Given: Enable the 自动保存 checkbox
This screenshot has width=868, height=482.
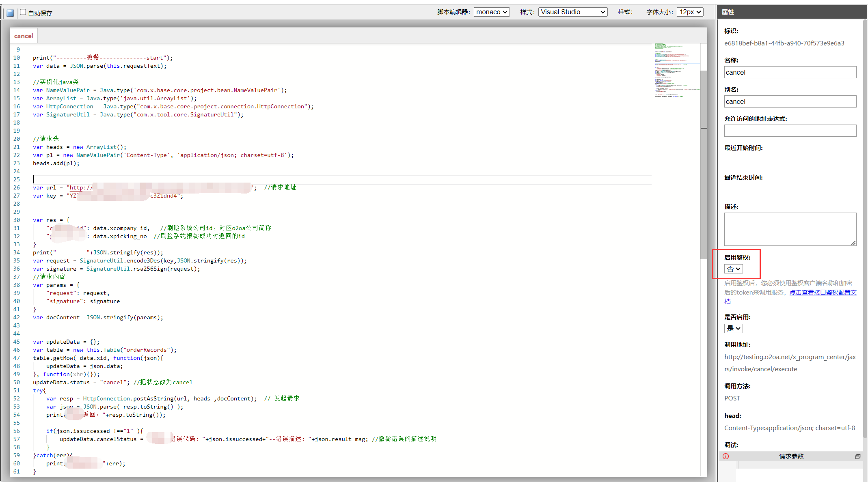Looking at the screenshot, I should pyautogui.click(x=23, y=12).
